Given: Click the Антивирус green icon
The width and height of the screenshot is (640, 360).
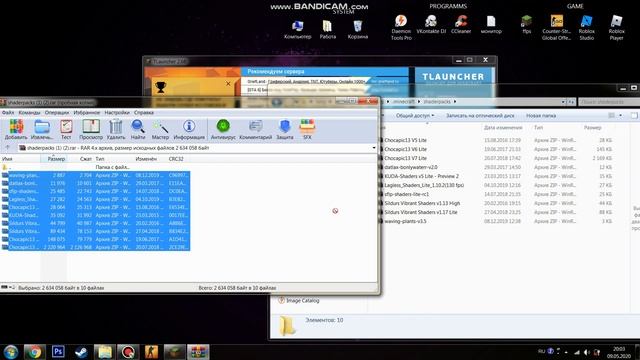Looking at the screenshot, I should click(223, 129).
